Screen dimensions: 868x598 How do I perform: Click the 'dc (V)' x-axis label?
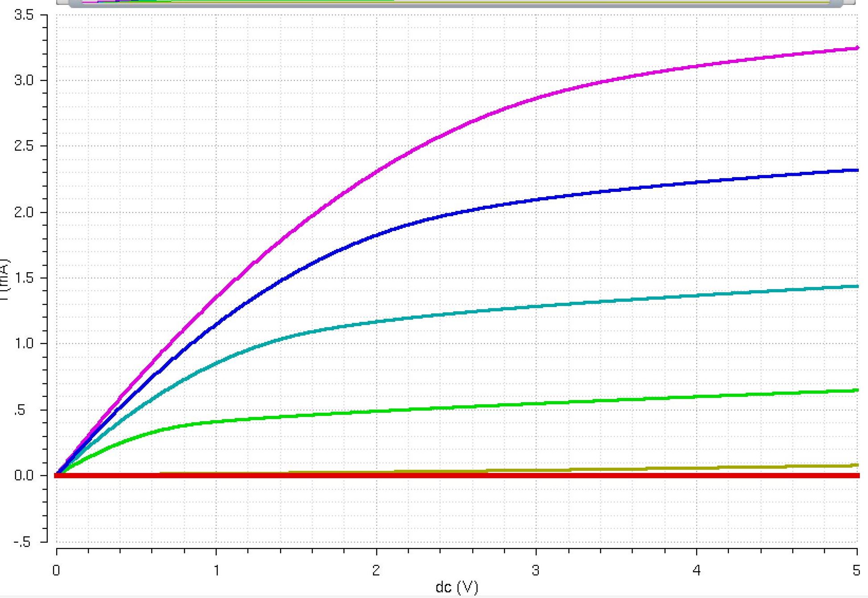pyautogui.click(x=457, y=587)
